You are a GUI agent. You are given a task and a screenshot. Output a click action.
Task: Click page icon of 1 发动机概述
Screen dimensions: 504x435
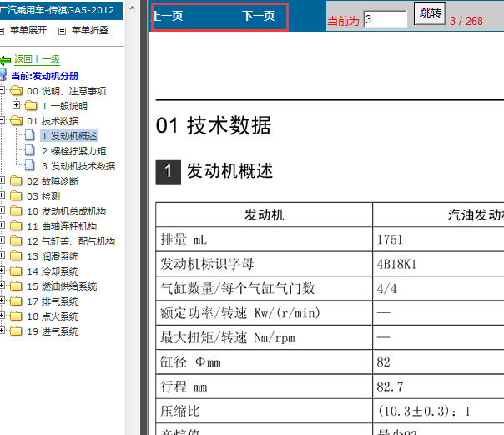pyautogui.click(x=30, y=135)
